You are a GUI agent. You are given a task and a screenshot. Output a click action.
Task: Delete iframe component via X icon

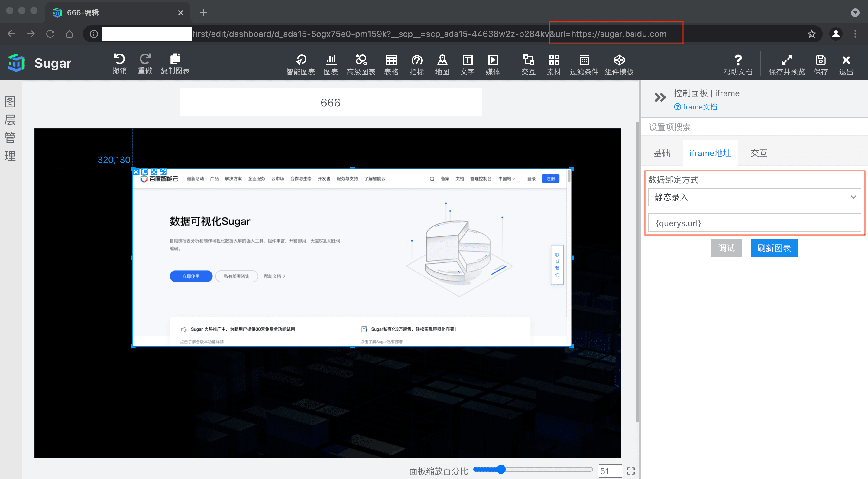(x=136, y=172)
